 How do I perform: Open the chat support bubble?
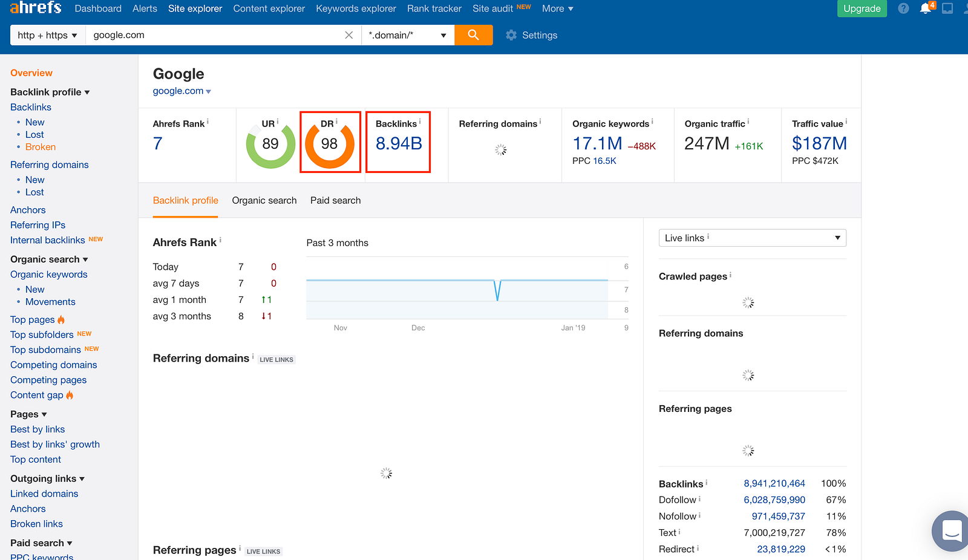(952, 530)
